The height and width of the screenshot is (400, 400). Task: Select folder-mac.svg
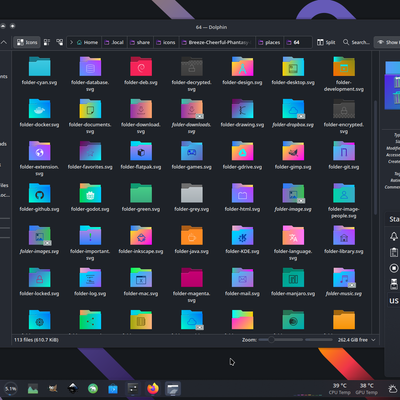coord(141,282)
